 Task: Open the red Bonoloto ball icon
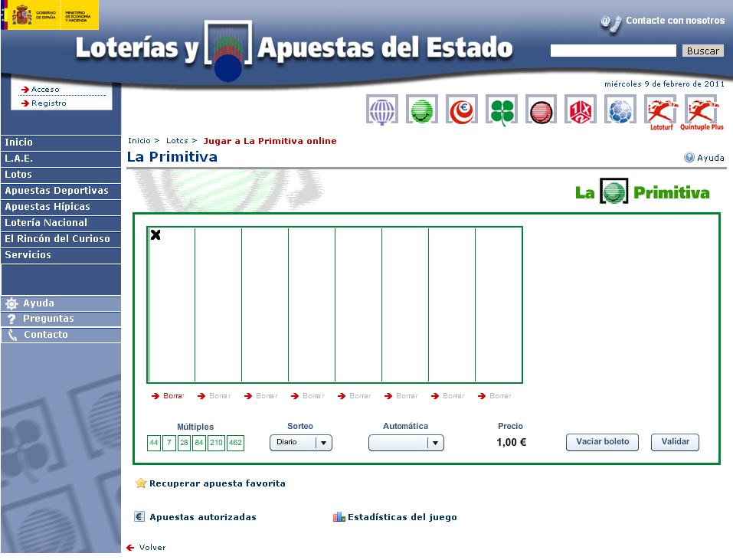click(541, 110)
